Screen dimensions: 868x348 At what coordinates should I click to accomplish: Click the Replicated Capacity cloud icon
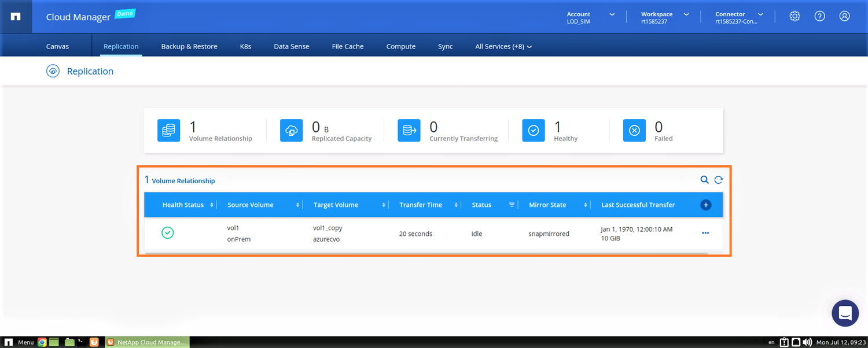pyautogui.click(x=291, y=131)
